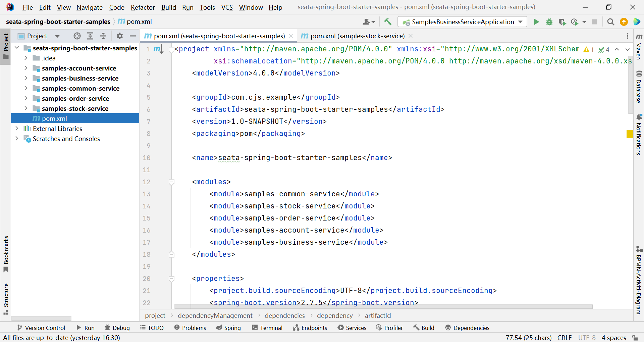Open Project panel settings gear

point(120,36)
